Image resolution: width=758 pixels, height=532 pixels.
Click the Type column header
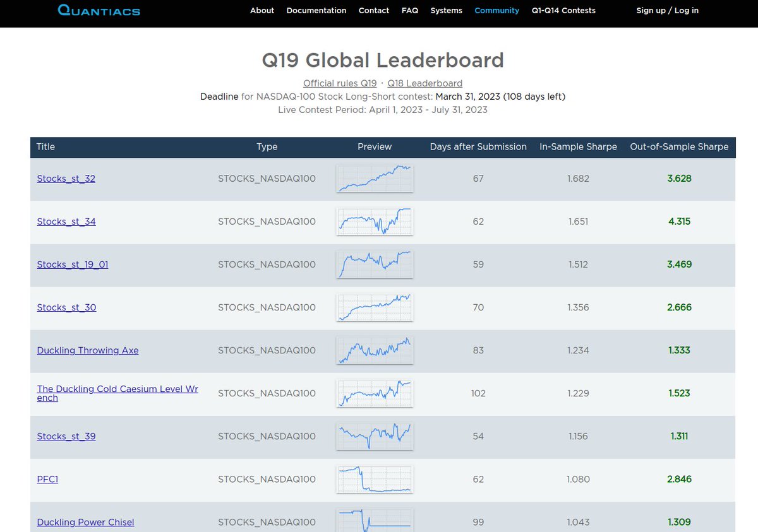click(x=267, y=147)
